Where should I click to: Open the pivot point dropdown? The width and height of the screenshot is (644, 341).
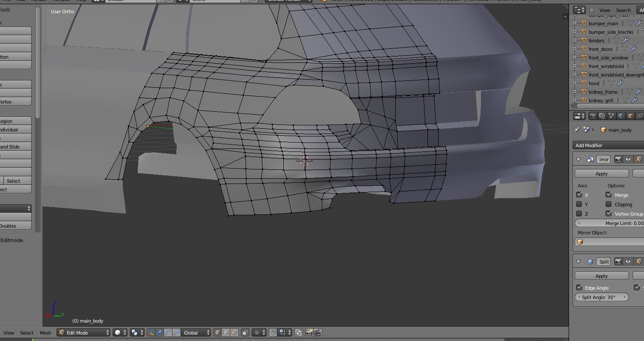pyautogui.click(x=137, y=332)
